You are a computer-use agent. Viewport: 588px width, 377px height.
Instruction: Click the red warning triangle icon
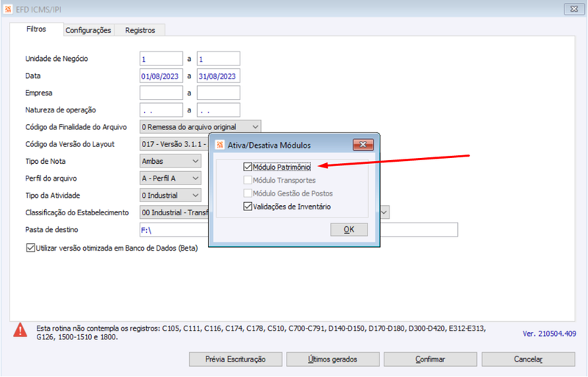(21, 330)
